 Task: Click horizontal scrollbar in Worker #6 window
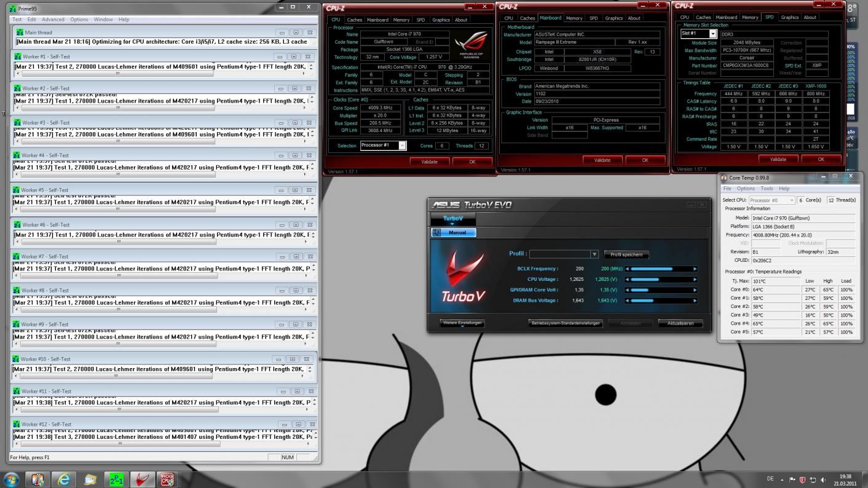[x=161, y=242]
